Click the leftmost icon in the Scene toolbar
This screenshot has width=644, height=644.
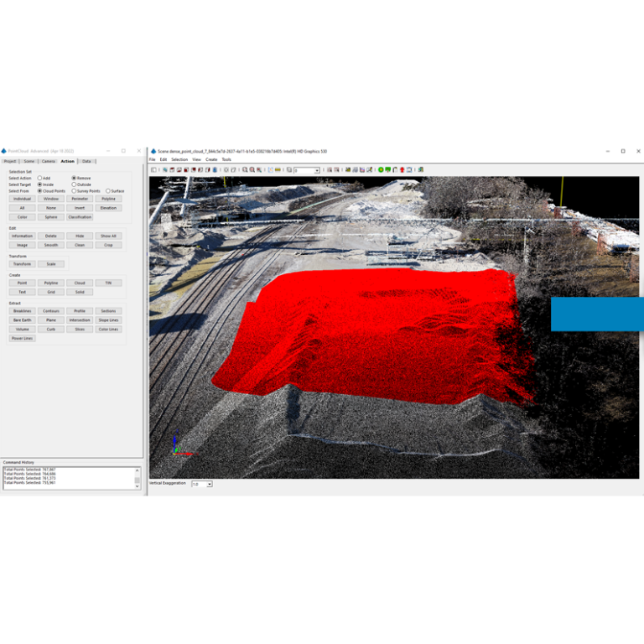coord(153,169)
